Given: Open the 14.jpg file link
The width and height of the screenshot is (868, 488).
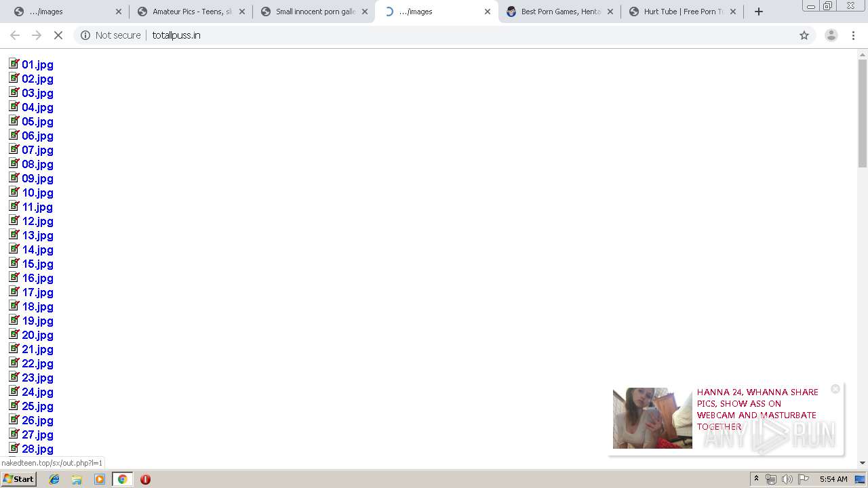Looking at the screenshot, I should point(37,250).
